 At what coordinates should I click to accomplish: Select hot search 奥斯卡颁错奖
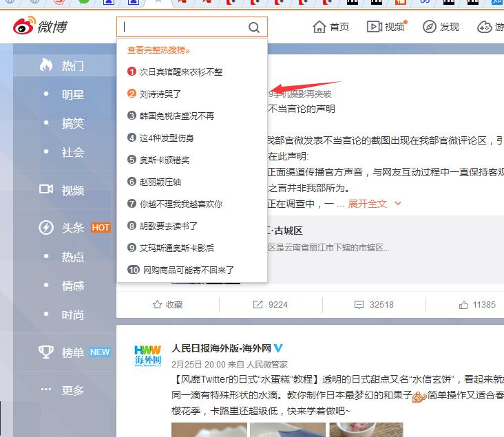pos(165,160)
